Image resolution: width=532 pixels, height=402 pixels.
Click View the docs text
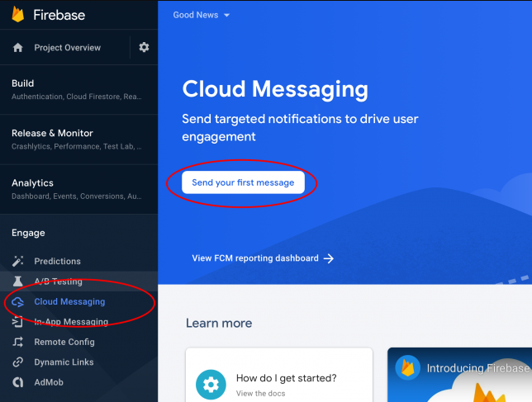[x=260, y=394]
